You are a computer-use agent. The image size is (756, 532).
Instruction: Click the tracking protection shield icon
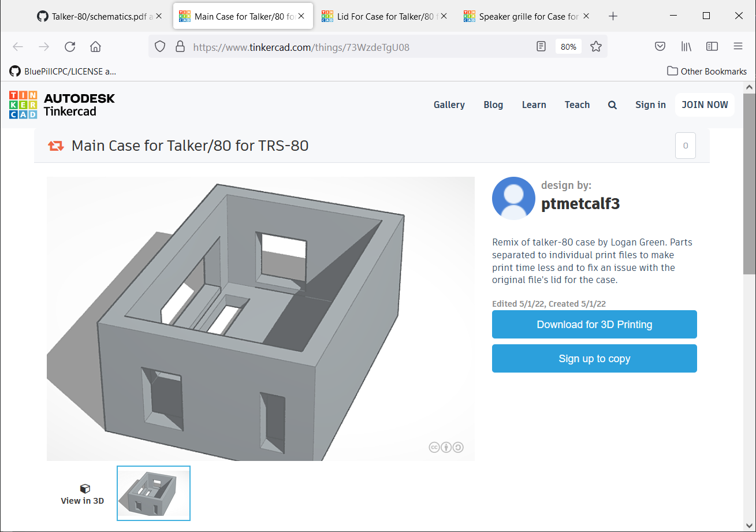161,47
